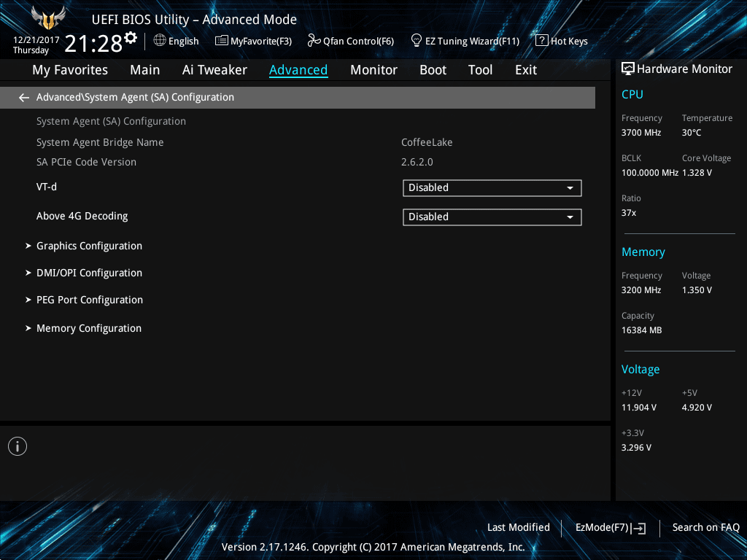Click the Ratio value 37x
The image size is (747, 560).
point(629,212)
